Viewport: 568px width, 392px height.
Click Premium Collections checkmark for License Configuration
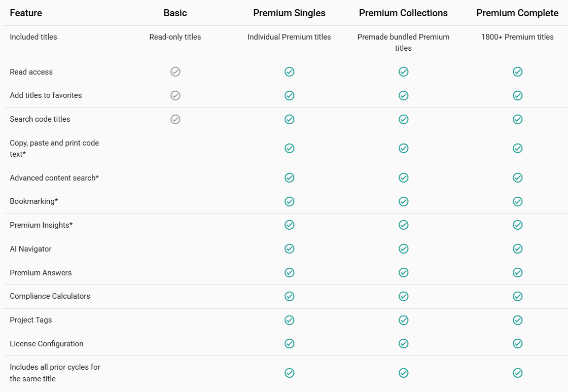[x=404, y=343]
